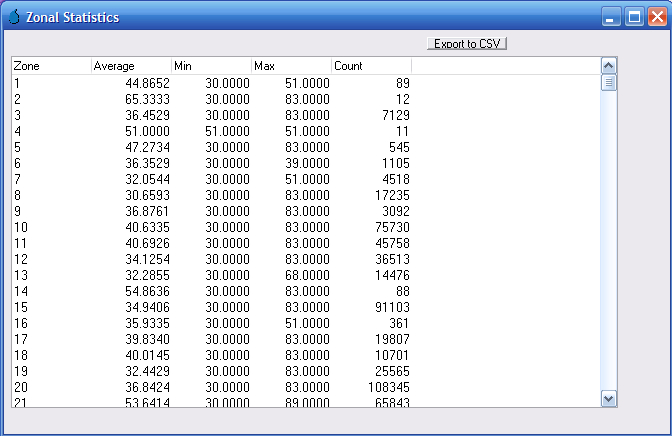
Task: Sort by the Zone column header
Action: pyautogui.click(x=51, y=66)
